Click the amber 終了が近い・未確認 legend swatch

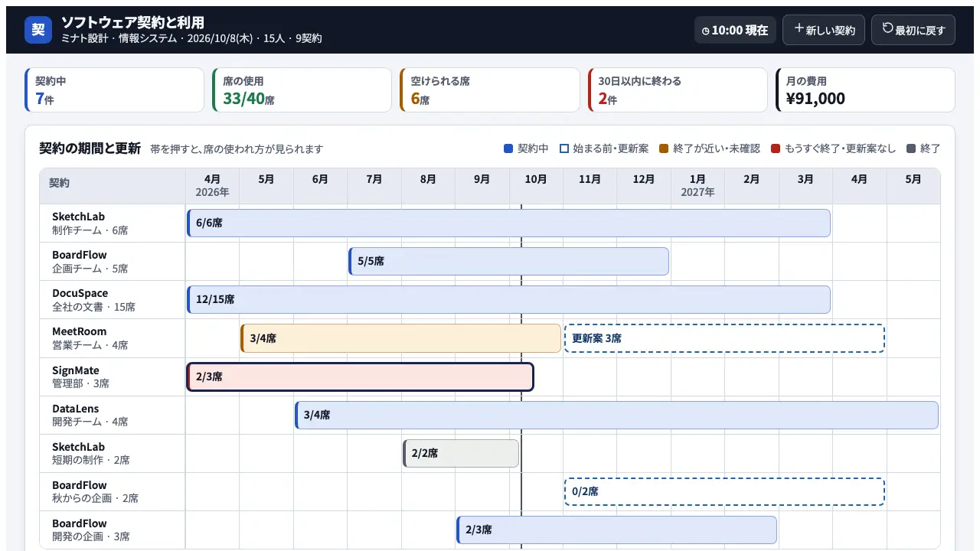664,148
